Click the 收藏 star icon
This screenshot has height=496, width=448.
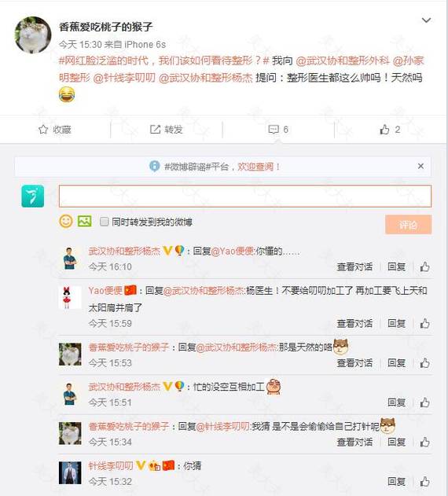tap(43, 130)
